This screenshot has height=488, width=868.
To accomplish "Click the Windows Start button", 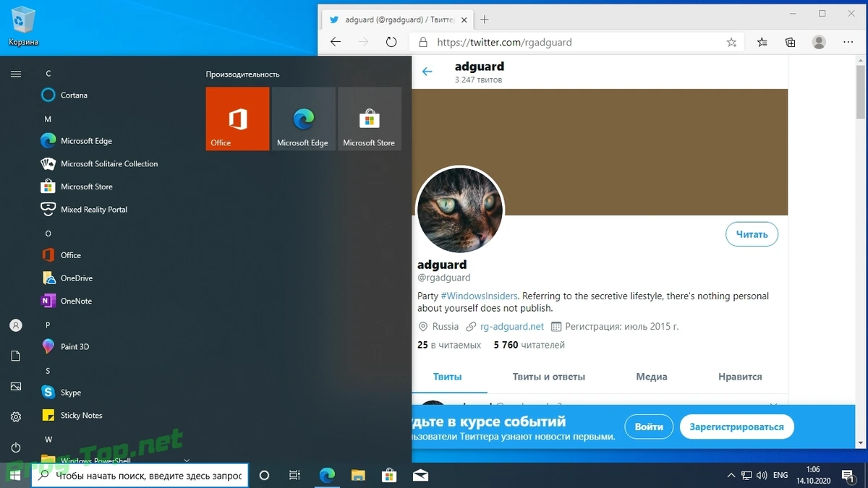I will (x=15, y=475).
